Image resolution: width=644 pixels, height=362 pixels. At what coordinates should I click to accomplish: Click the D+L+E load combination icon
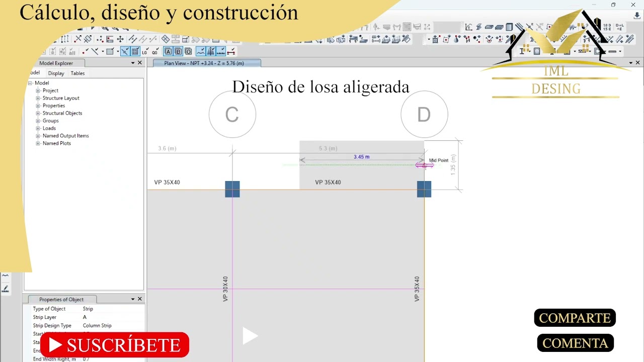(x=619, y=27)
